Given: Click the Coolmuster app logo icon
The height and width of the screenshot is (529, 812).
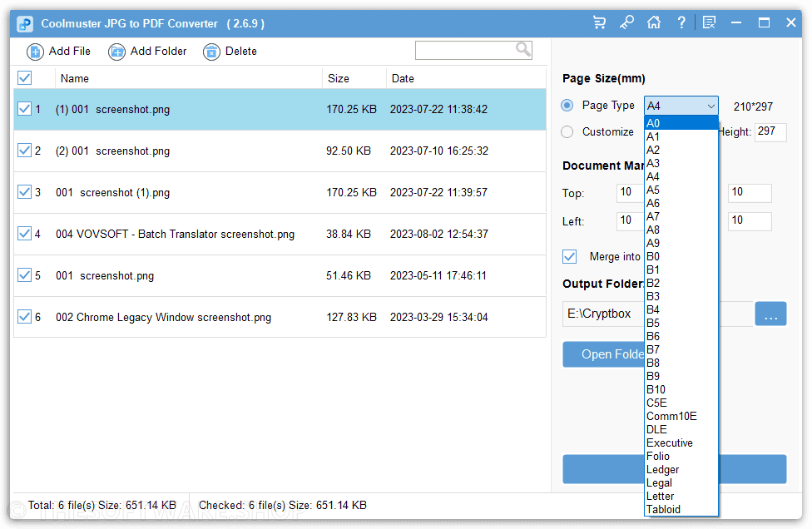Looking at the screenshot, I should [x=25, y=24].
